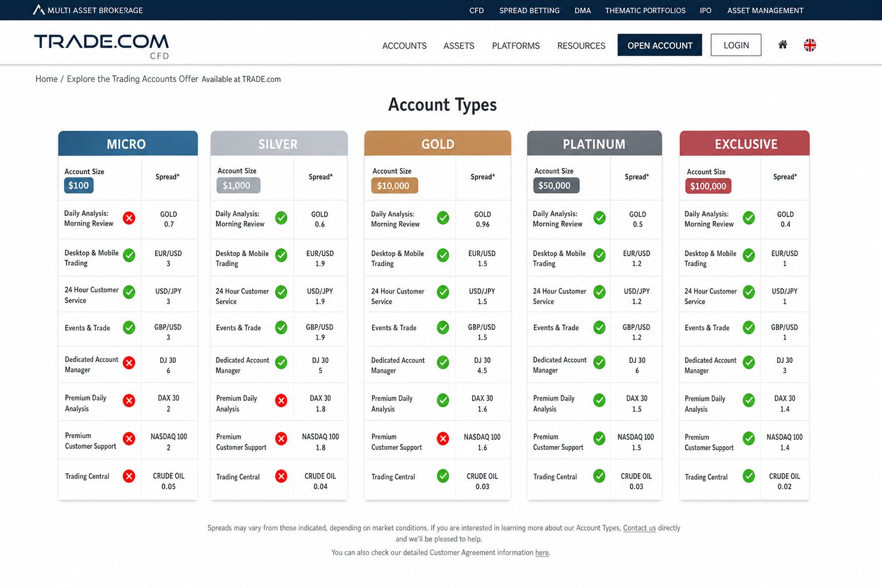Image resolution: width=882 pixels, height=588 pixels.
Task: Open the Platforms navigation menu
Action: pos(516,45)
